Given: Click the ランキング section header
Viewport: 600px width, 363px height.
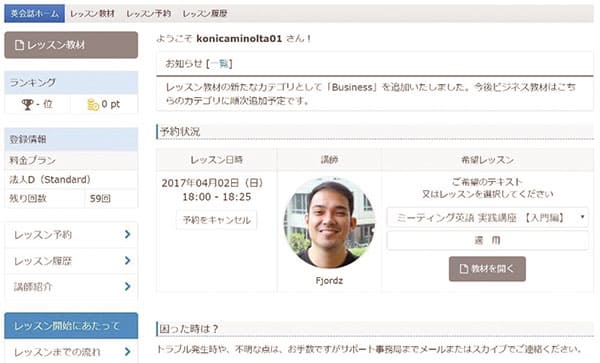Looking at the screenshot, I should pos(71,82).
